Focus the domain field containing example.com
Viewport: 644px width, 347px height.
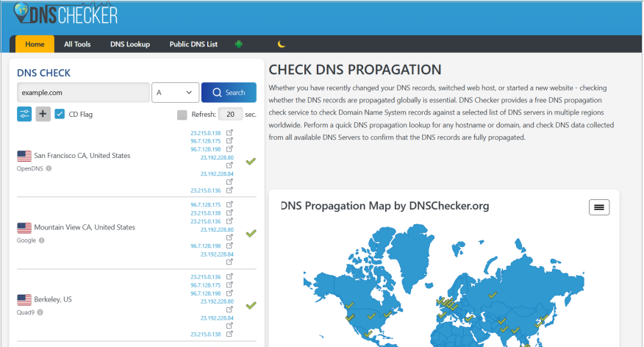tap(83, 93)
